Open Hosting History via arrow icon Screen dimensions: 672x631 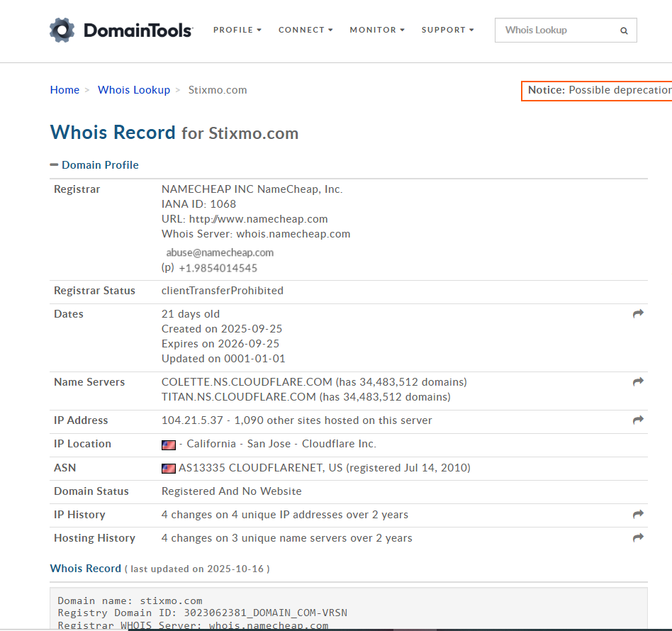point(638,537)
